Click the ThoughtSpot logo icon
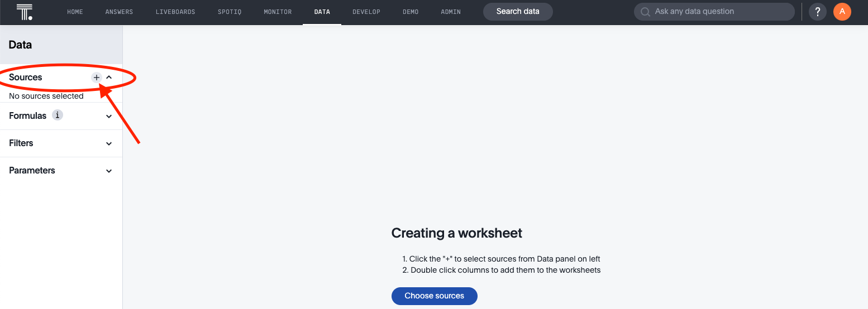This screenshot has width=868, height=309. [25, 12]
